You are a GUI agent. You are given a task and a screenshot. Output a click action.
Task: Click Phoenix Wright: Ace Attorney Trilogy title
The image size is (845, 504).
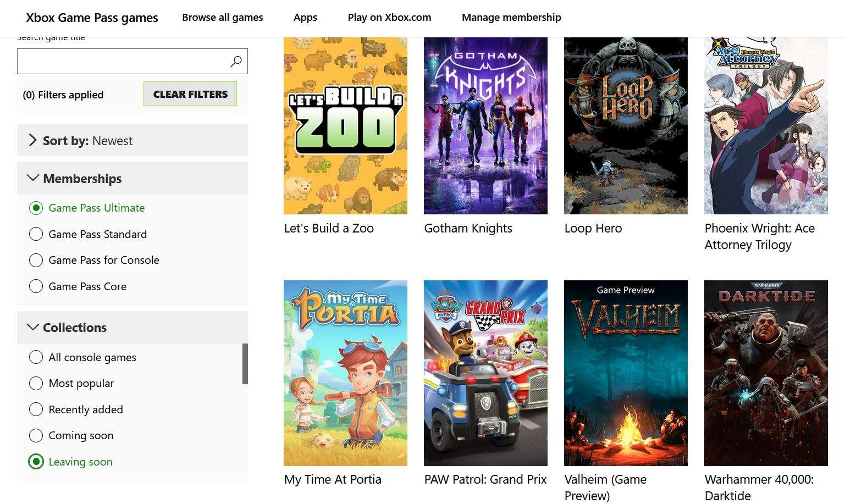pyautogui.click(x=760, y=236)
